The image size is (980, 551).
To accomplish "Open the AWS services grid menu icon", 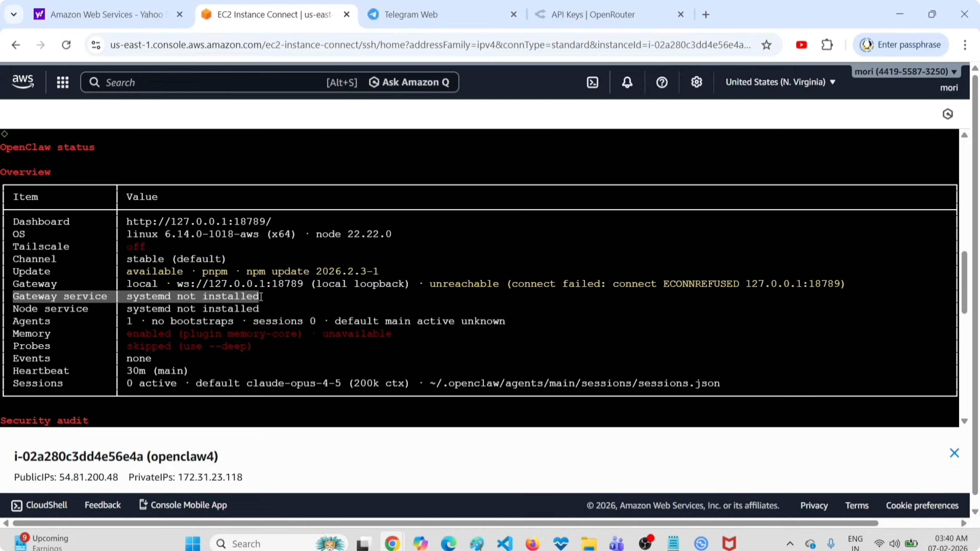I will pos(63,82).
